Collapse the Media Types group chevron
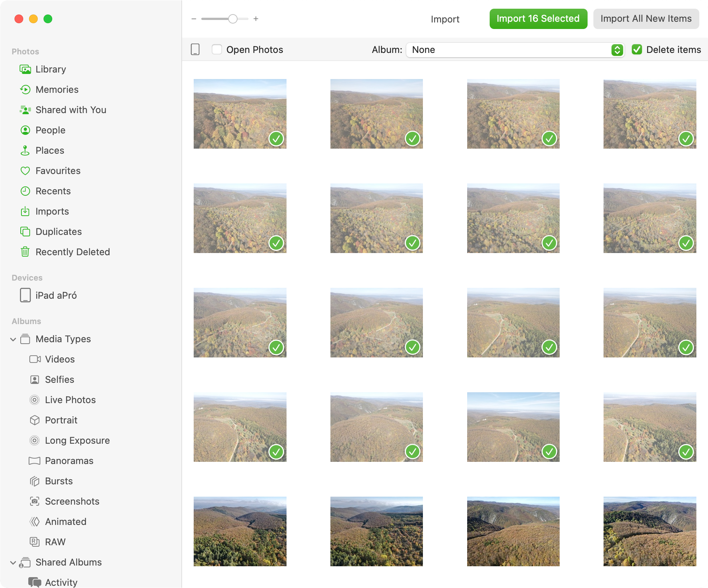The width and height of the screenshot is (708, 588). 13,339
